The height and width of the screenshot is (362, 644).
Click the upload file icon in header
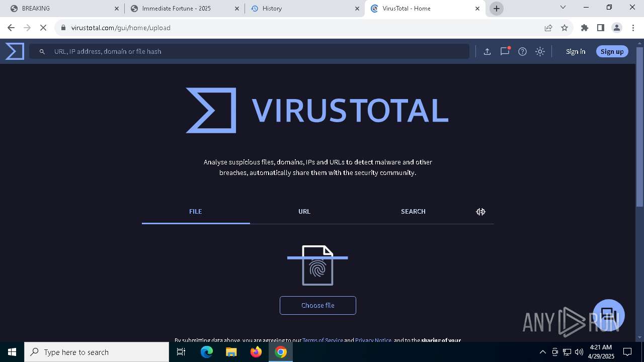[487, 51]
